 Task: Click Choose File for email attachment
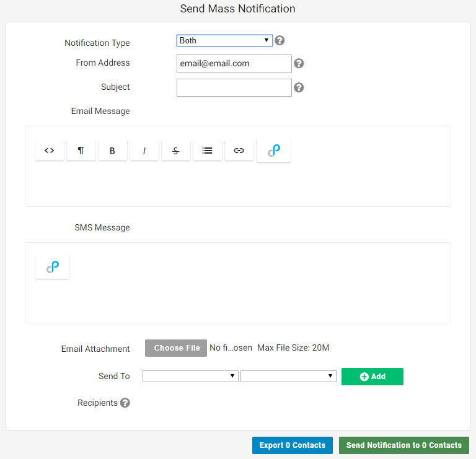pos(176,348)
